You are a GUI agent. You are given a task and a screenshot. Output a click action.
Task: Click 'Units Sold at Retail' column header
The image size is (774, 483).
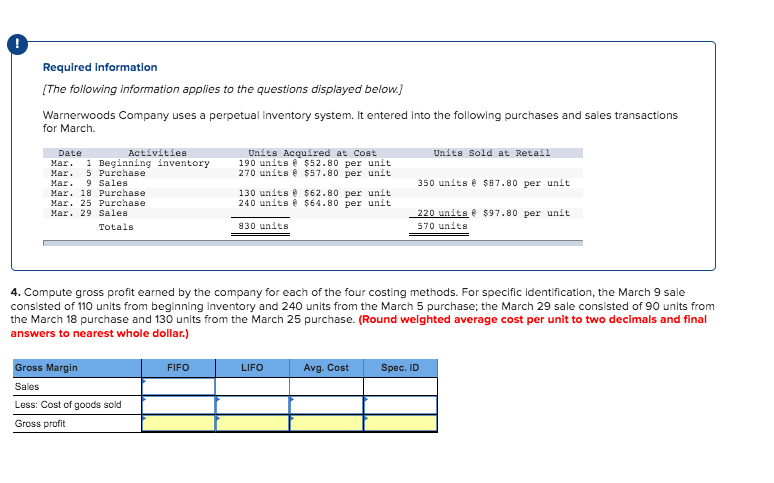click(492, 153)
